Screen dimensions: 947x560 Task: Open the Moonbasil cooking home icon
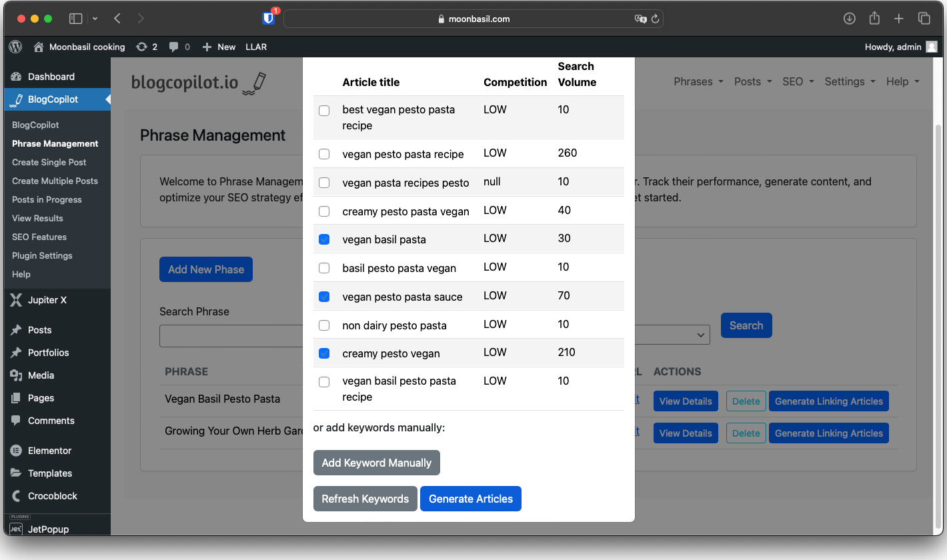point(39,47)
